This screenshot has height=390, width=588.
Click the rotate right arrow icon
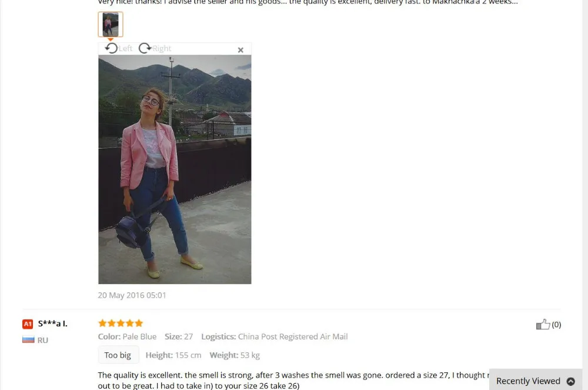click(145, 48)
